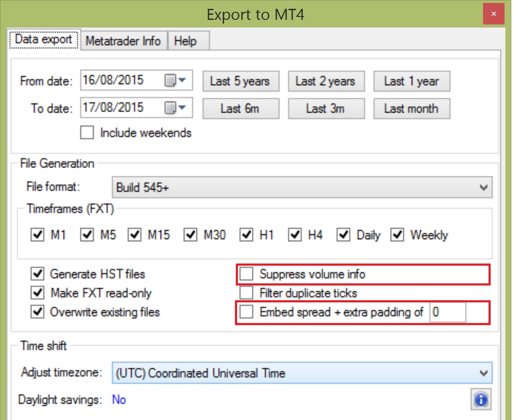Open the Metatrader Info tab
The width and height of the screenshot is (513, 420).
123,41
